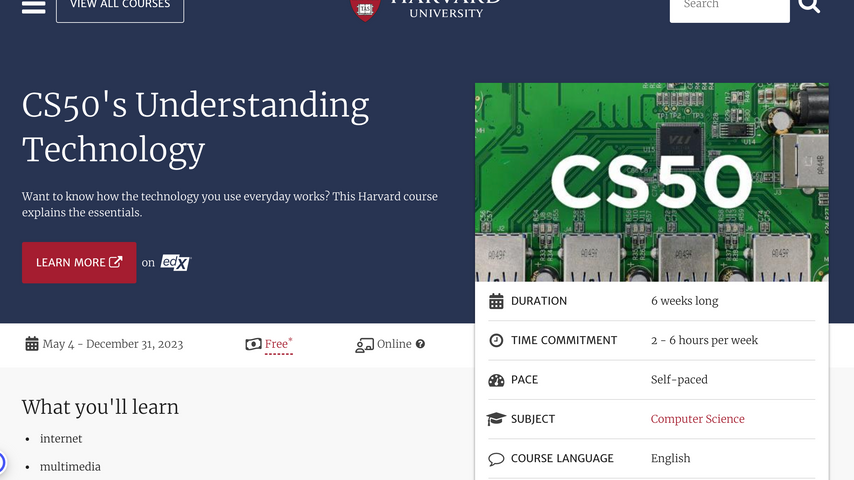Select the date text May 4 - December 31, 2023

point(113,344)
